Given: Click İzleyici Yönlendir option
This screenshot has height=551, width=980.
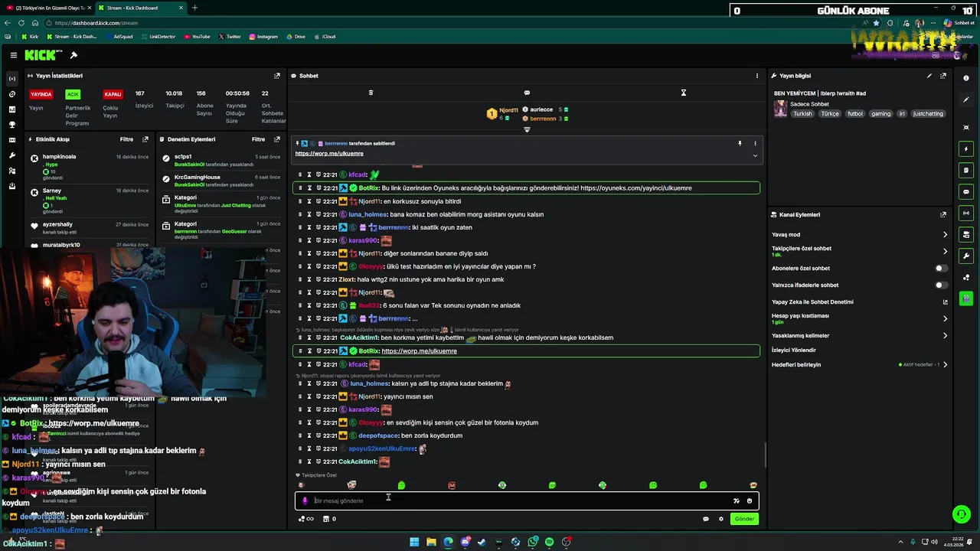Looking at the screenshot, I should 793,350.
